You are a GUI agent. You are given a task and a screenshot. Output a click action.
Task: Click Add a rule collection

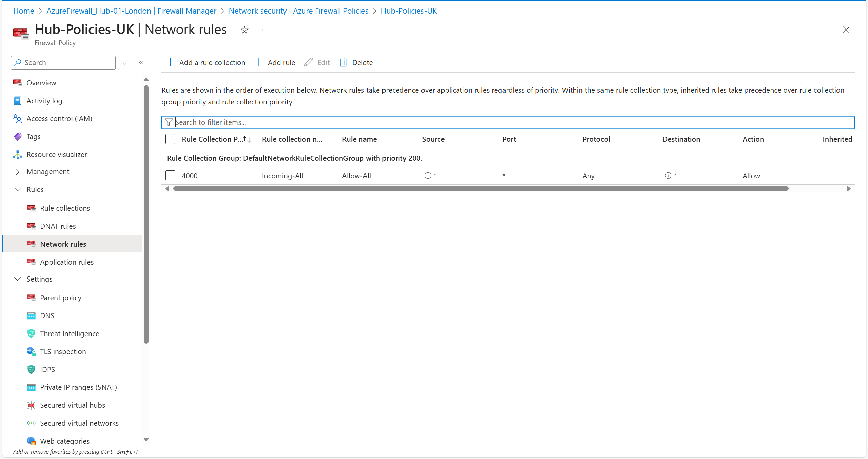[205, 63]
